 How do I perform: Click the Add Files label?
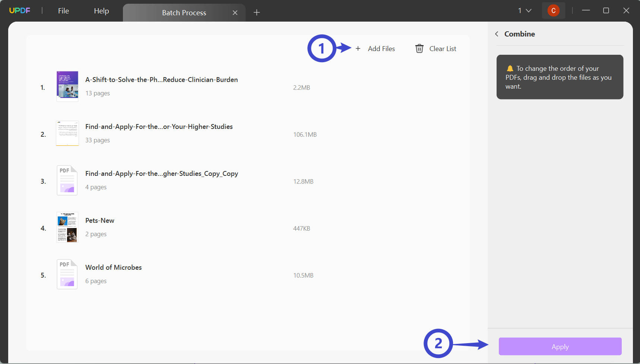[381, 48]
